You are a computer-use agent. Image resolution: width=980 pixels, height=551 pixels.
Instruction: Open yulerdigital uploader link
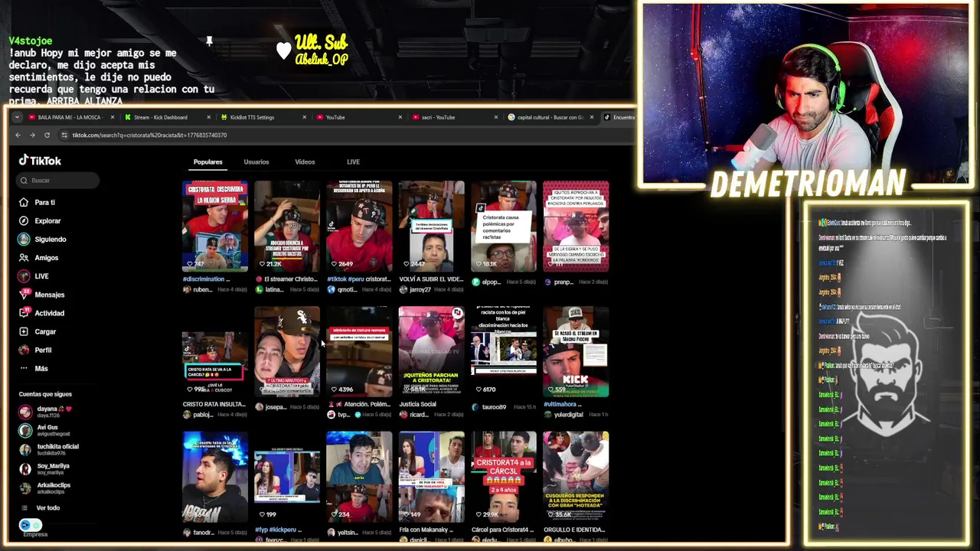tap(568, 415)
